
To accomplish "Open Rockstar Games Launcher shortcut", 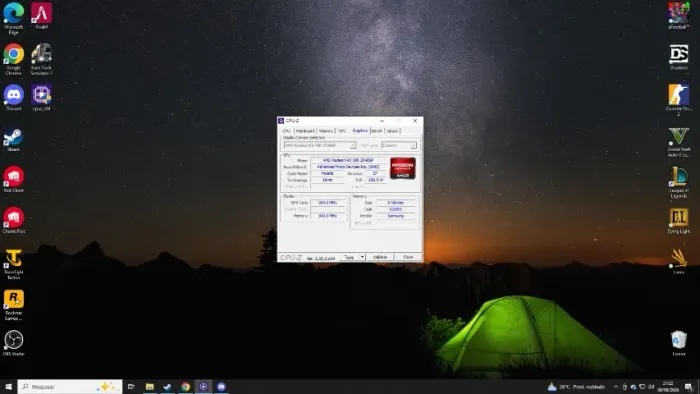I will click(13, 304).
